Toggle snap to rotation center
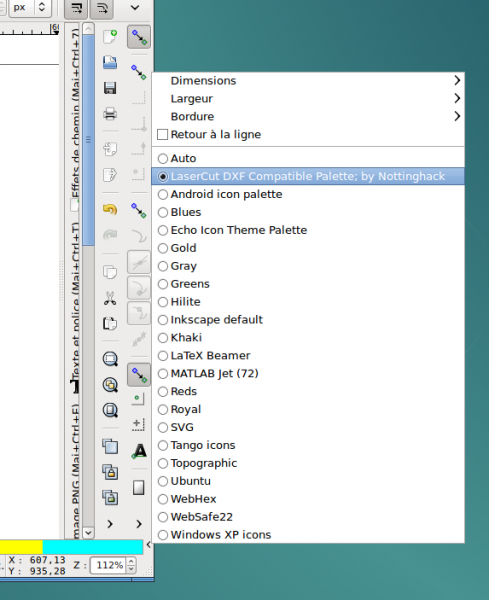Viewport: 489px width, 600px height. tap(138, 425)
